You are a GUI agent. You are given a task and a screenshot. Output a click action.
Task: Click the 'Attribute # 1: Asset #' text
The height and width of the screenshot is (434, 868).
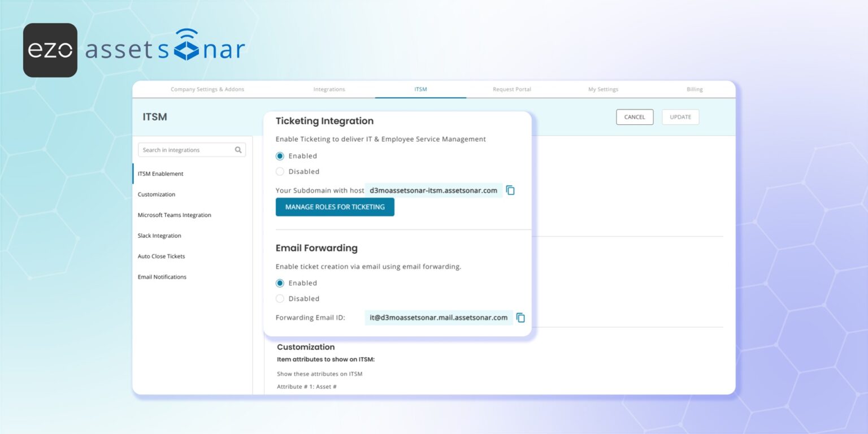point(307,387)
